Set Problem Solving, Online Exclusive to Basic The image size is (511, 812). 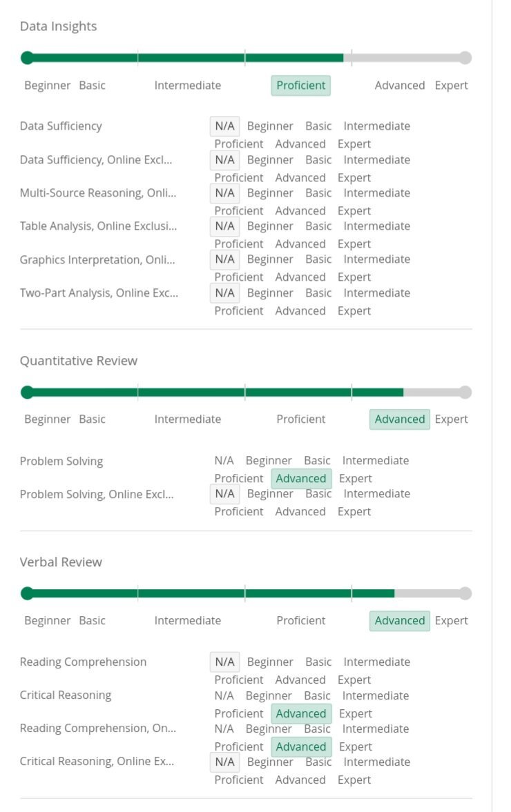pos(318,494)
